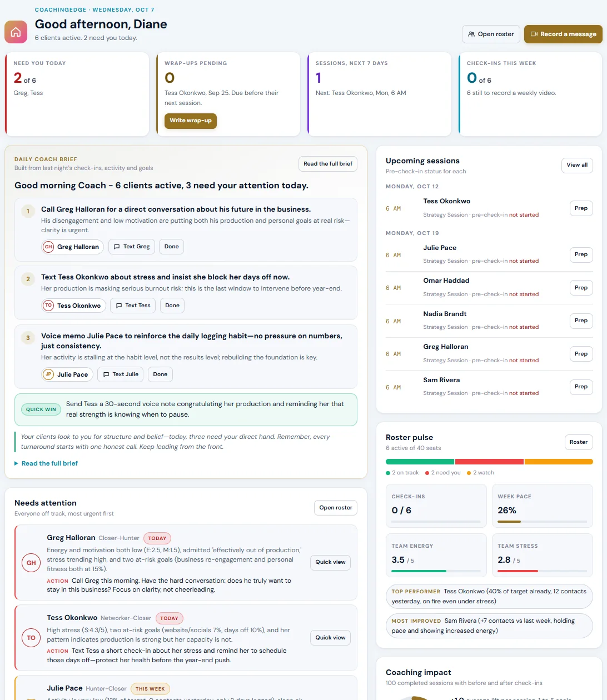607x700 pixels.
Task: Click Nadia Brandt's name in upcoming sessions
Action: (x=445, y=314)
